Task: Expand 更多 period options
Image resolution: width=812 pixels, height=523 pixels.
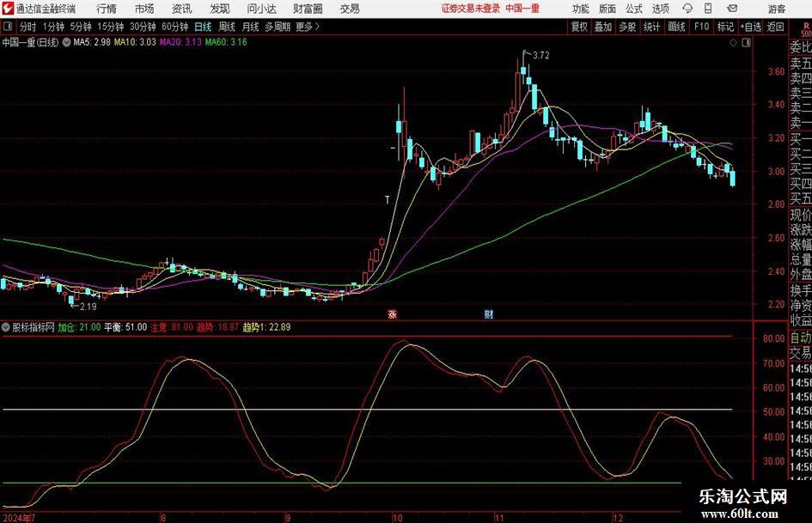Action: point(308,27)
